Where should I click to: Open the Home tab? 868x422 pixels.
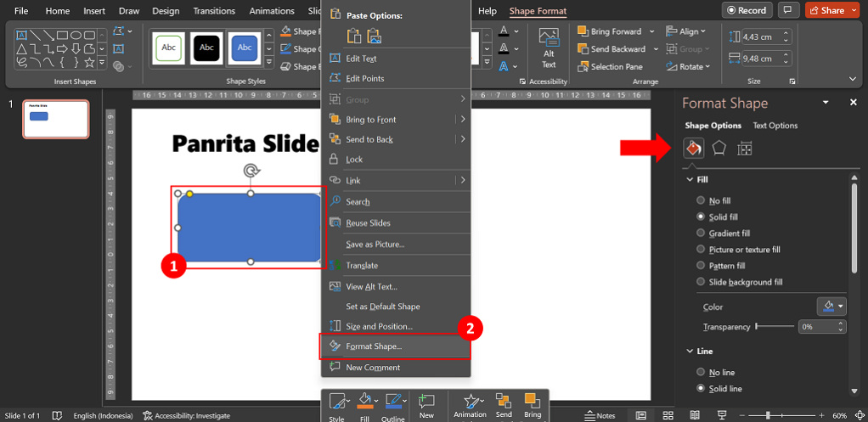[x=58, y=10]
